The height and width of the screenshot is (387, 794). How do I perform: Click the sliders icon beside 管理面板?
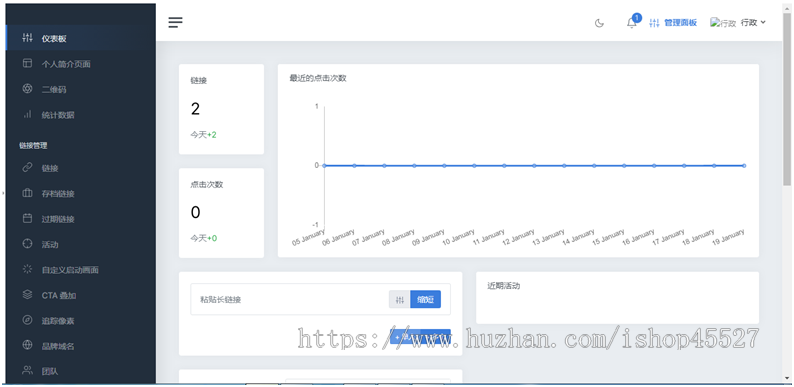[x=654, y=23]
